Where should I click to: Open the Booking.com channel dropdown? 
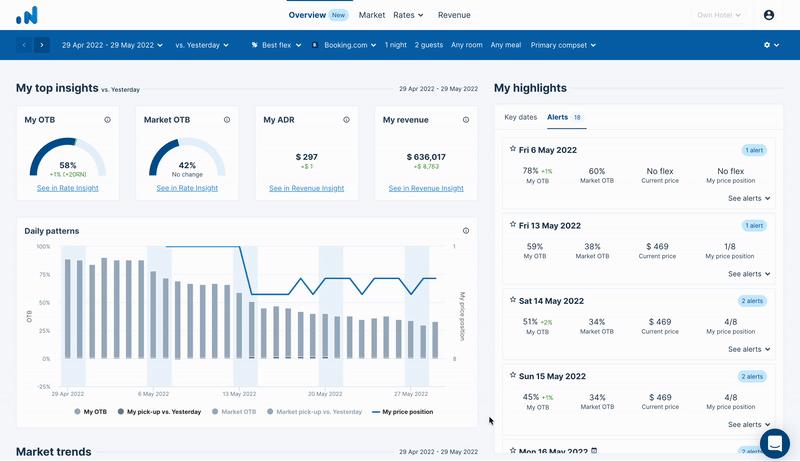click(344, 45)
